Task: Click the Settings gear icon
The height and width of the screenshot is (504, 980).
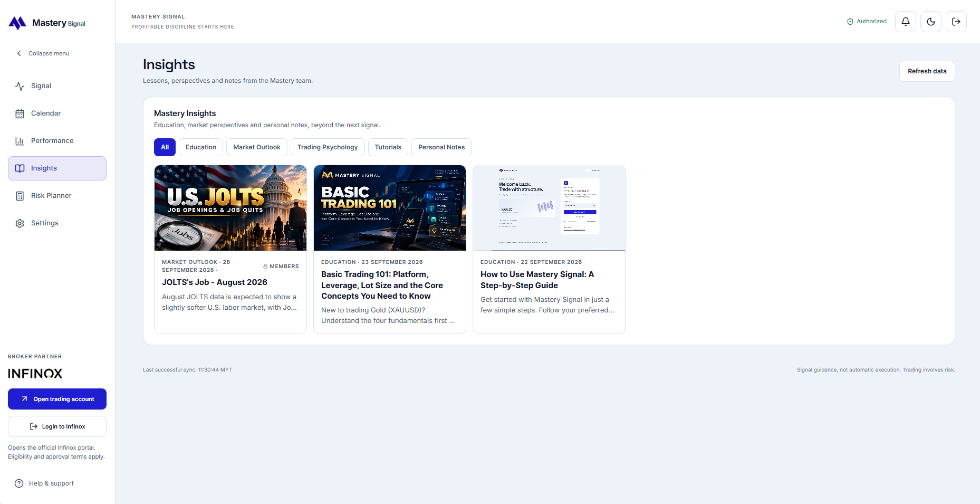Action: (20, 223)
